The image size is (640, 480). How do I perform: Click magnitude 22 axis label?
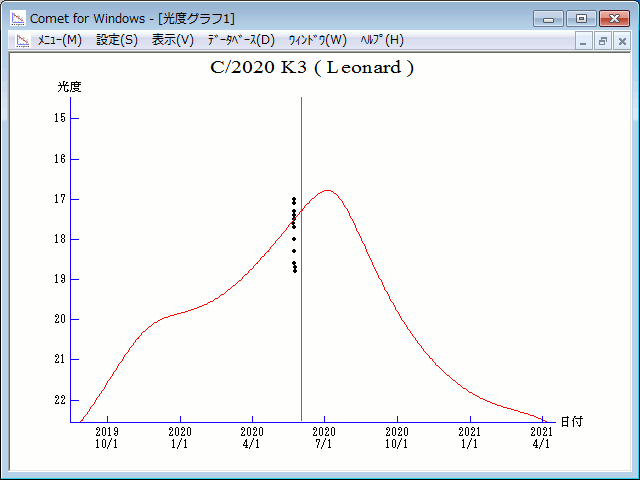pos(60,400)
